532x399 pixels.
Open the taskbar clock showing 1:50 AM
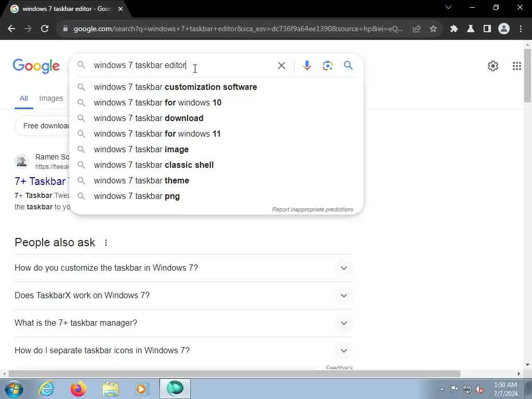pyautogui.click(x=506, y=389)
